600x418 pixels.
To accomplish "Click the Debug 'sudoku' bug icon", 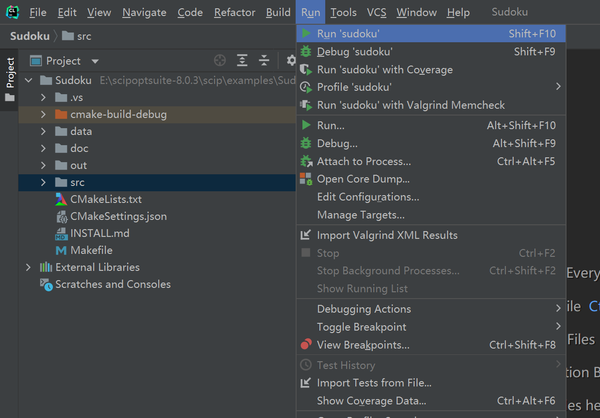I will (x=306, y=52).
